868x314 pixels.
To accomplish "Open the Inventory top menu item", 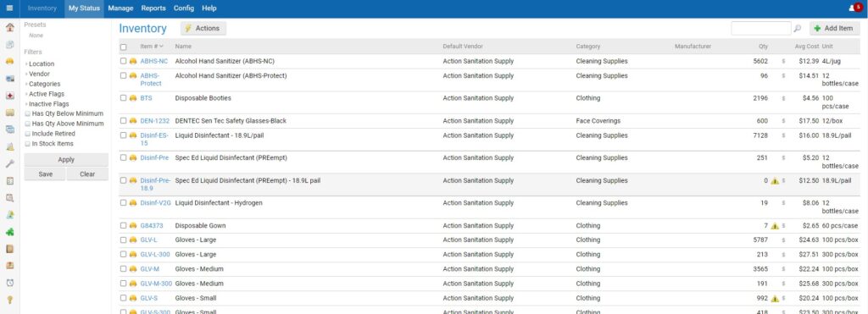I will 42,8.
